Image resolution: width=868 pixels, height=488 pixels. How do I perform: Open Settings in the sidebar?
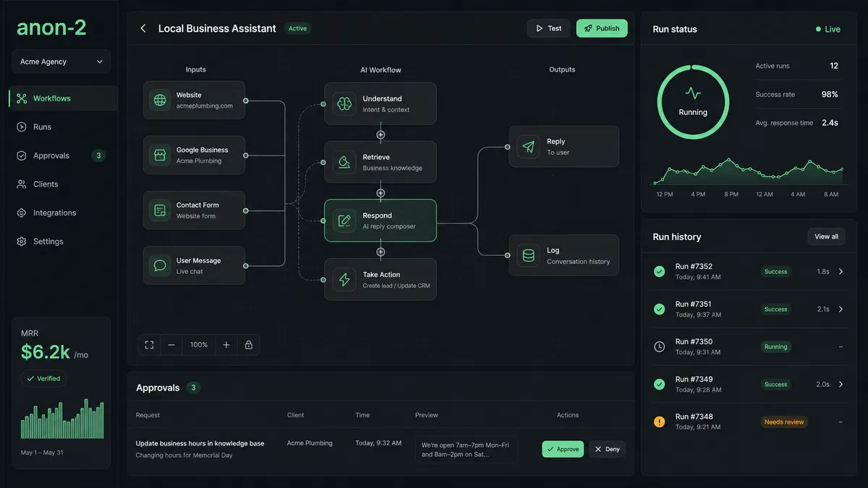click(x=63, y=241)
